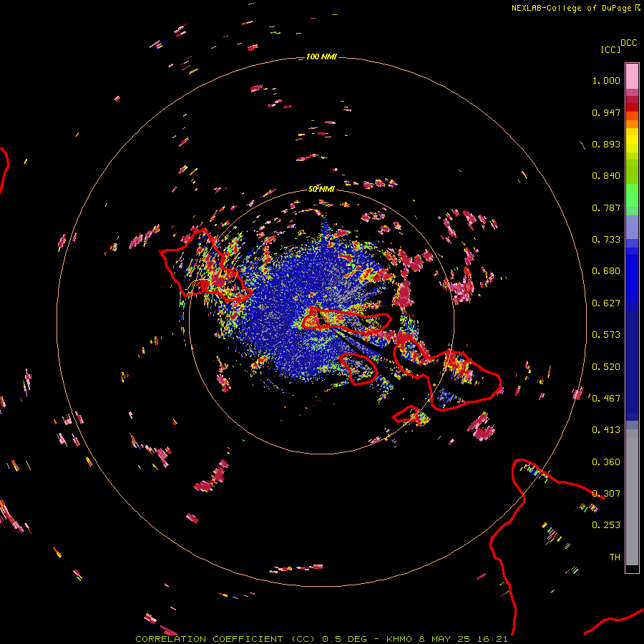The width and height of the screenshot is (644, 644).
Task: Click the Correlation Coefficient caption at the bottom
Action: pos(321,639)
